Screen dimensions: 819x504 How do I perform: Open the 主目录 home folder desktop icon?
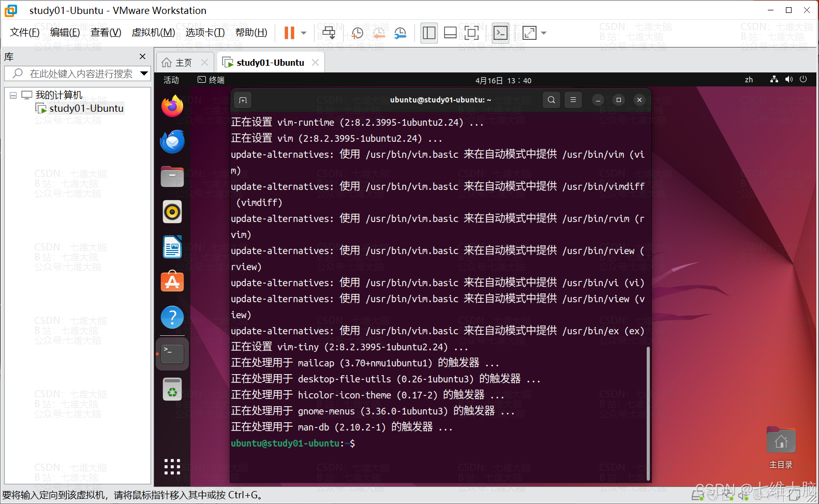click(x=781, y=448)
